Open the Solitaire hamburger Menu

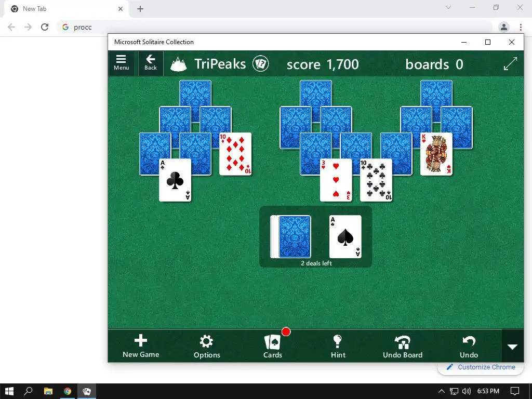pyautogui.click(x=121, y=63)
